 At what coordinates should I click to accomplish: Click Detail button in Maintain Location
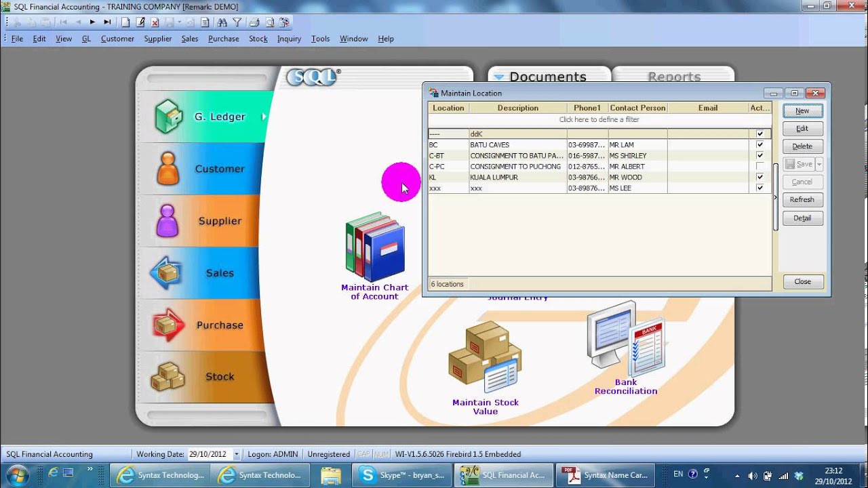point(802,218)
